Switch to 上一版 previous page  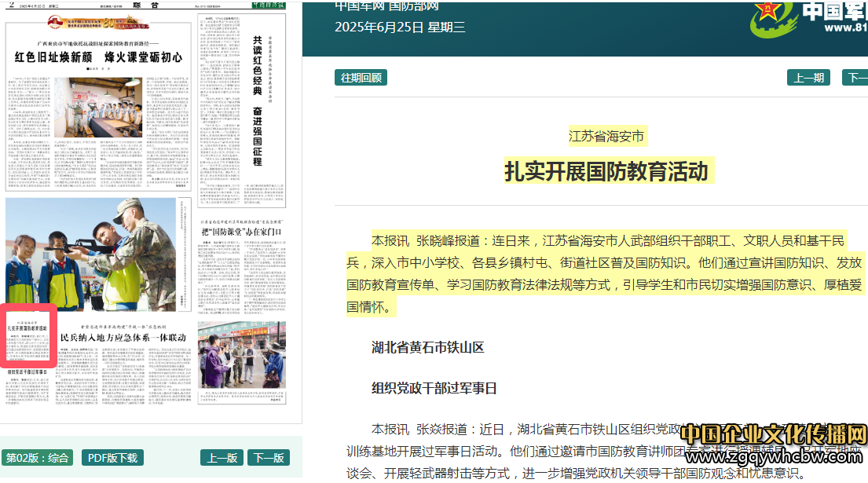tap(221, 457)
